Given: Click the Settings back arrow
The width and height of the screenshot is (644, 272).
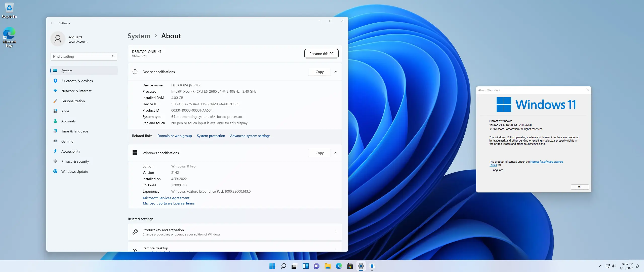Looking at the screenshot, I should click(x=52, y=23).
